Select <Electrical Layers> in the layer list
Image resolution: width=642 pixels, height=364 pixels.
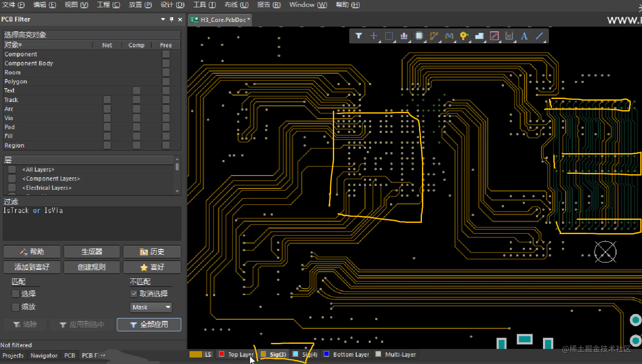pos(47,188)
